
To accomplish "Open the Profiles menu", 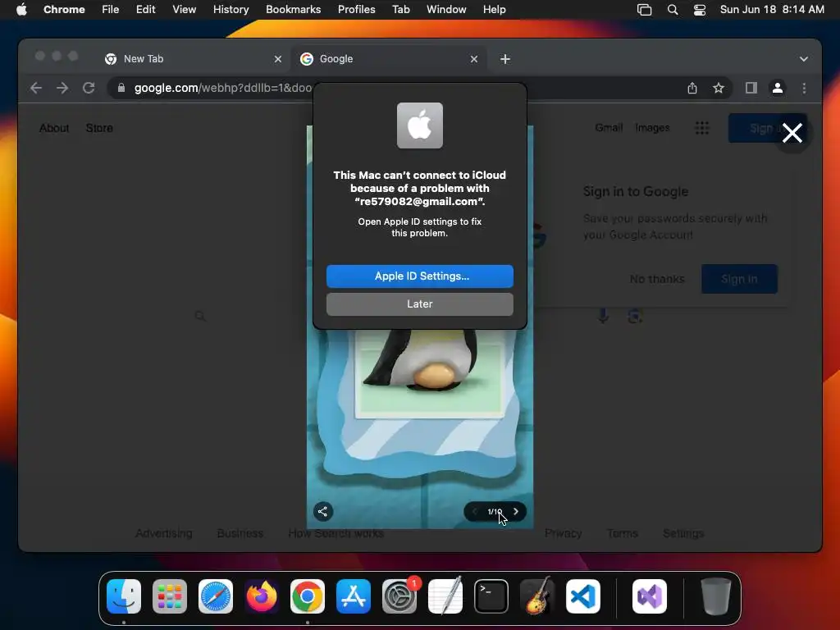I will coord(356,9).
